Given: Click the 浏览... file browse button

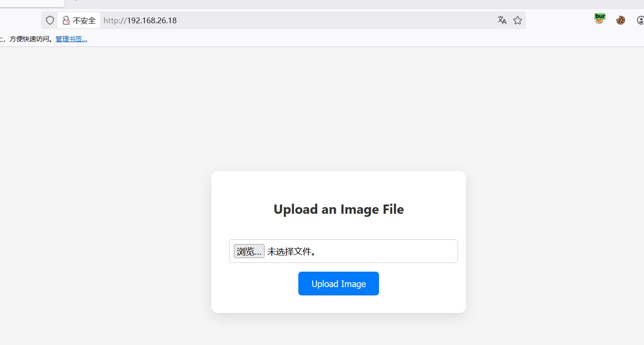Looking at the screenshot, I should 249,251.
